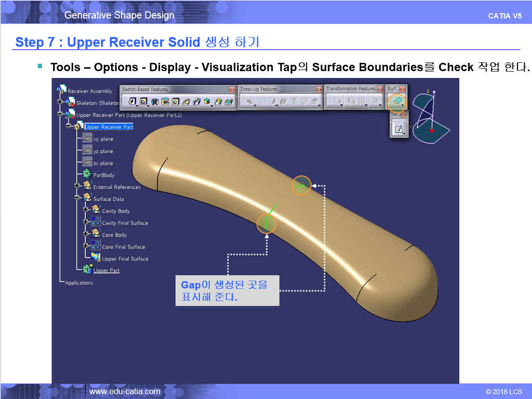
Task: Expand the External References node
Action: click(x=77, y=186)
